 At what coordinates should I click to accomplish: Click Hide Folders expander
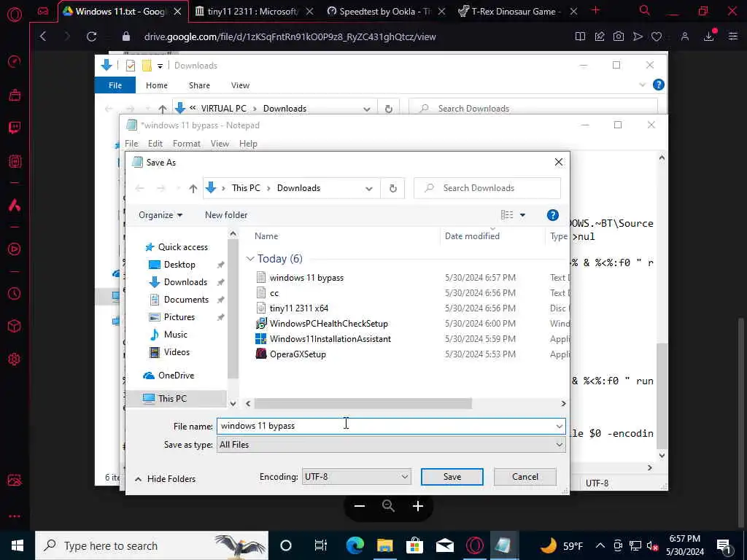point(166,479)
